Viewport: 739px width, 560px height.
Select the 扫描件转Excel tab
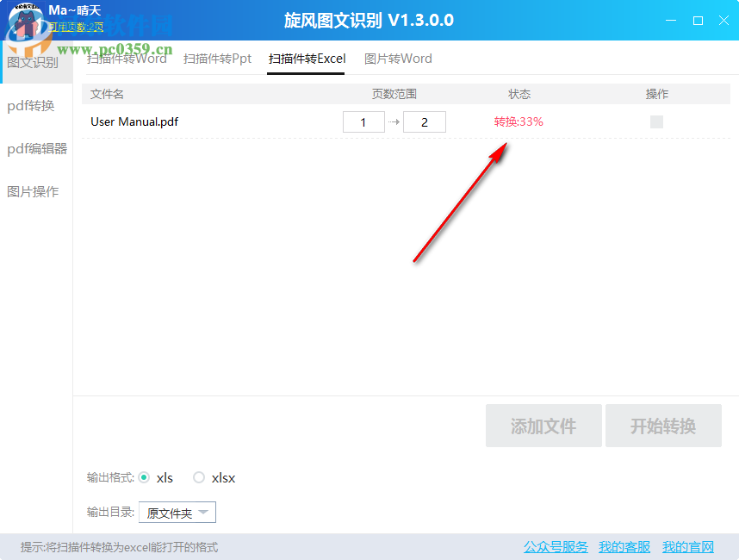[306, 59]
